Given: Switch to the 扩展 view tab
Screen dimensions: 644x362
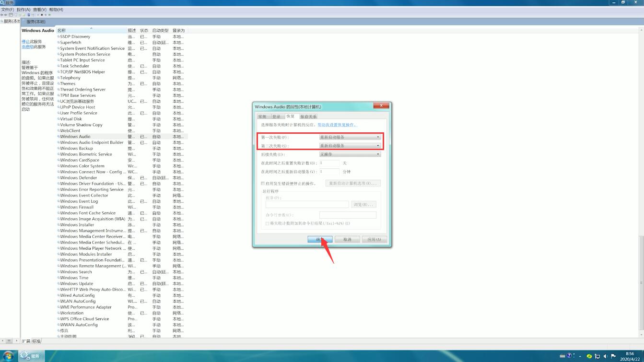Looking at the screenshot, I should (26, 341).
